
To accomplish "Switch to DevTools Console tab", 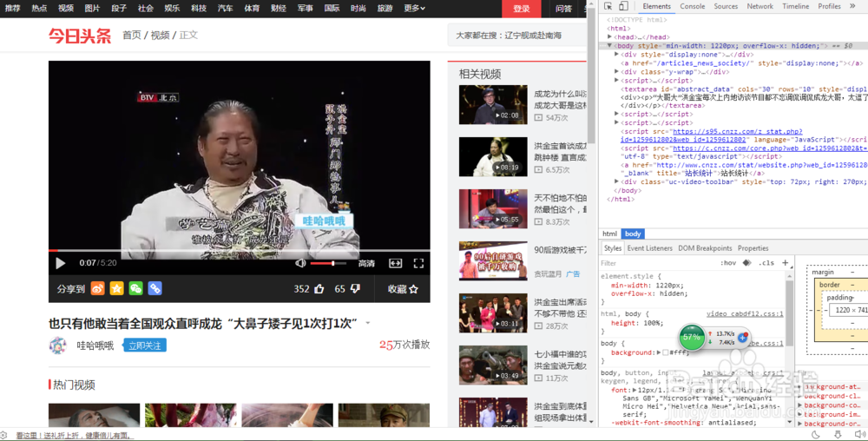I will [x=692, y=6].
